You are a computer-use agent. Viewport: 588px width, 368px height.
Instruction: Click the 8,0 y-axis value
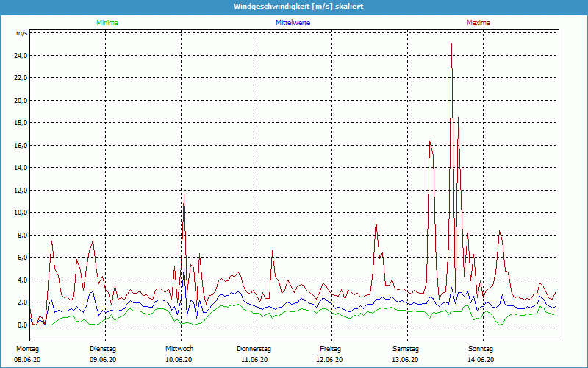23,235
